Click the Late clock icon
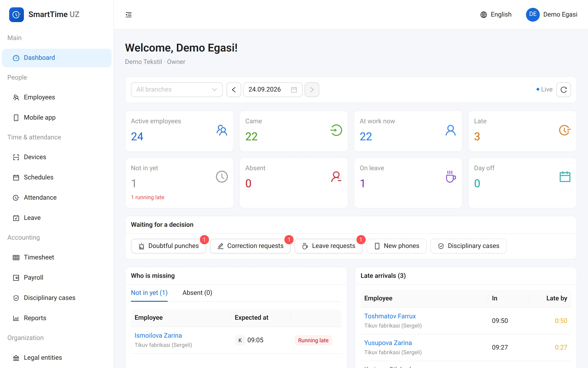 pos(565,130)
